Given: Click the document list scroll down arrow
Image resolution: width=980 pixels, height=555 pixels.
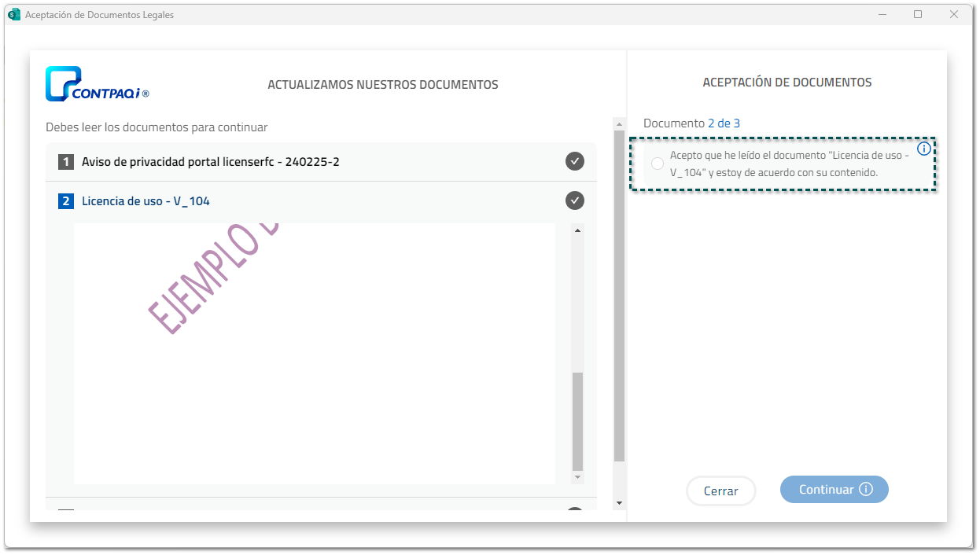Looking at the screenshot, I should coord(619,503).
